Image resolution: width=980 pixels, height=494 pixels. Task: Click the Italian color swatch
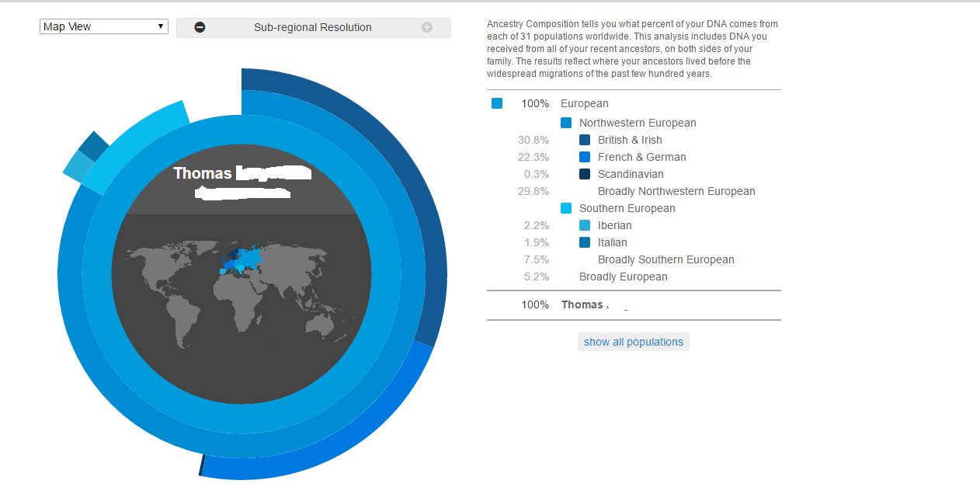click(585, 242)
